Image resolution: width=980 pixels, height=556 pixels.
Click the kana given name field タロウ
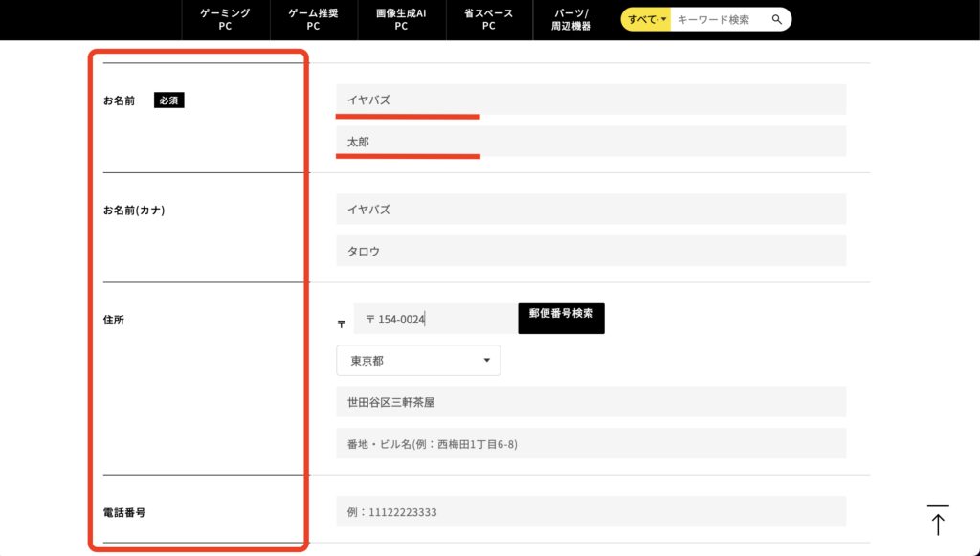(x=591, y=251)
